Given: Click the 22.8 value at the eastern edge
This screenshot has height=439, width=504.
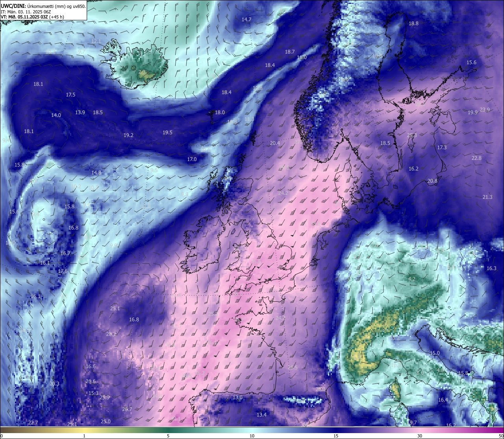Looking at the screenshot, I should pos(476,158).
